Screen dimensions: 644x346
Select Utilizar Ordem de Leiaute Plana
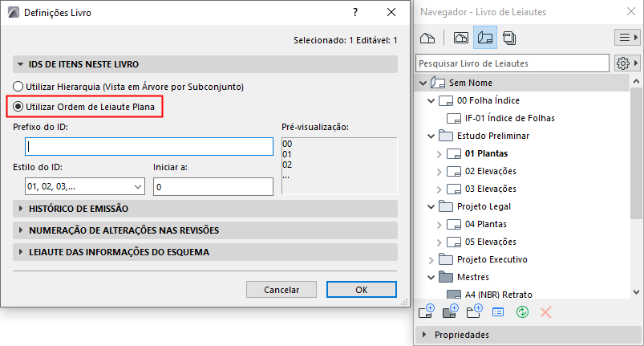coord(18,107)
